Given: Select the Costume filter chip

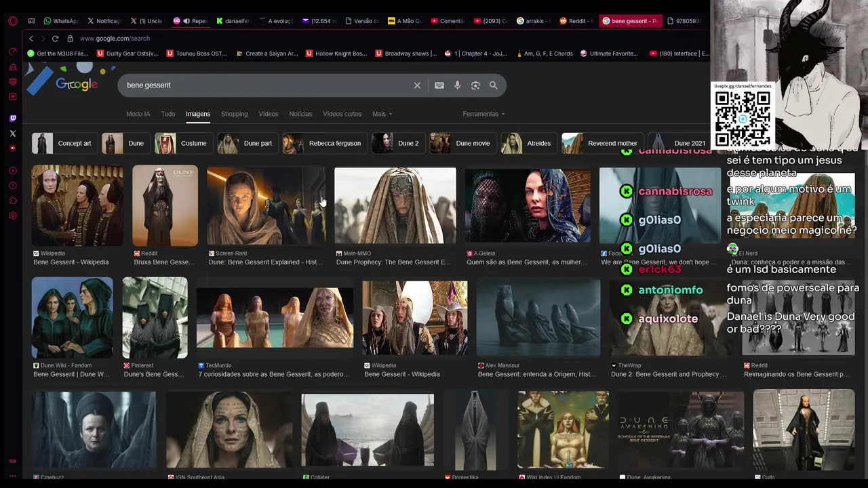Looking at the screenshot, I should (182, 143).
